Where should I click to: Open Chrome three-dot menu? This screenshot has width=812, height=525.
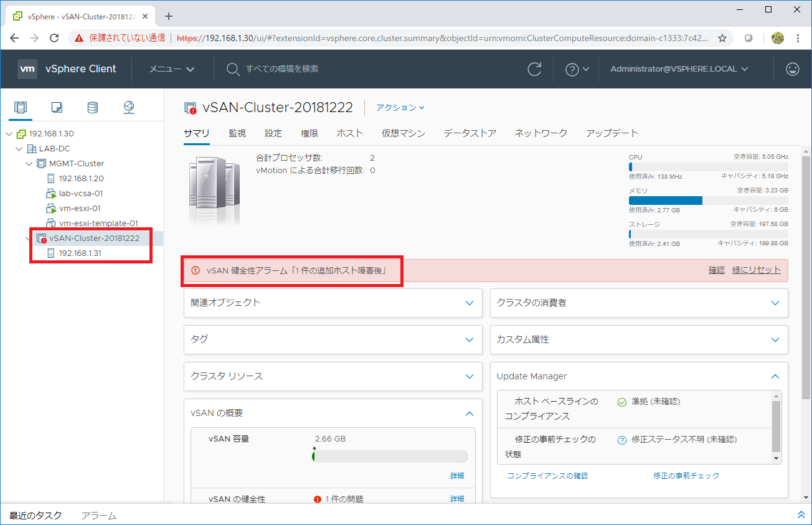click(x=798, y=38)
